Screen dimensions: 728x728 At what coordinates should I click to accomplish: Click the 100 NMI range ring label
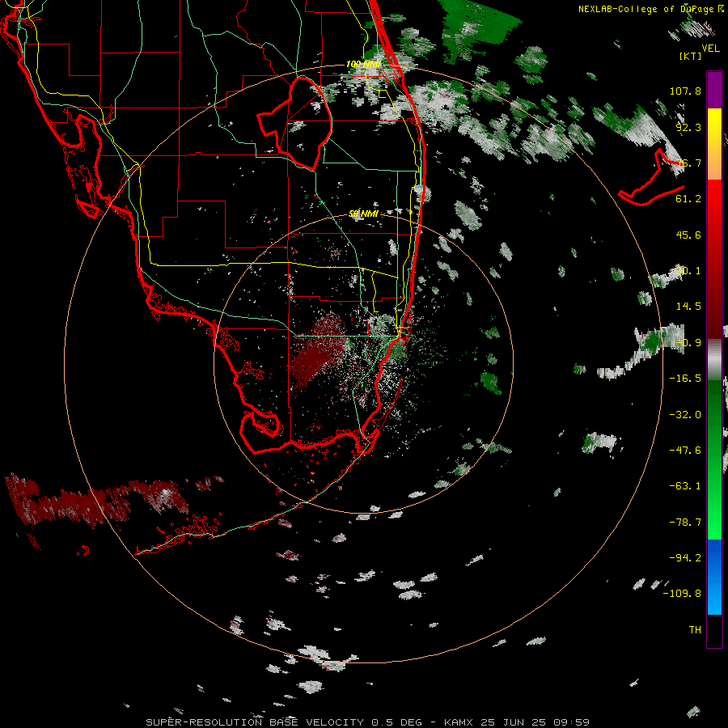(363, 64)
